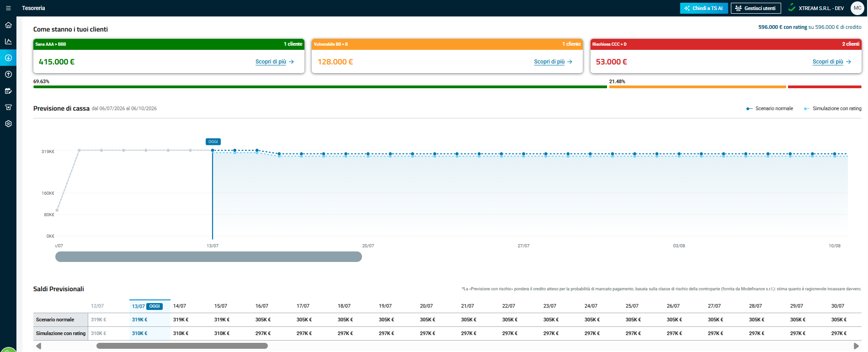868x352 pixels.
Task: Open the cash register sidebar icon
Action: [8, 107]
